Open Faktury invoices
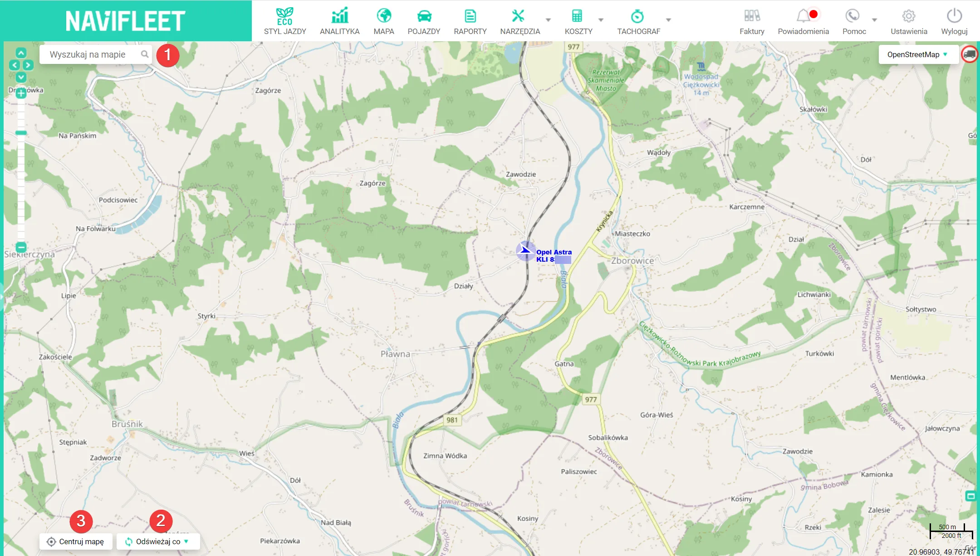980x556 pixels. pos(752,21)
